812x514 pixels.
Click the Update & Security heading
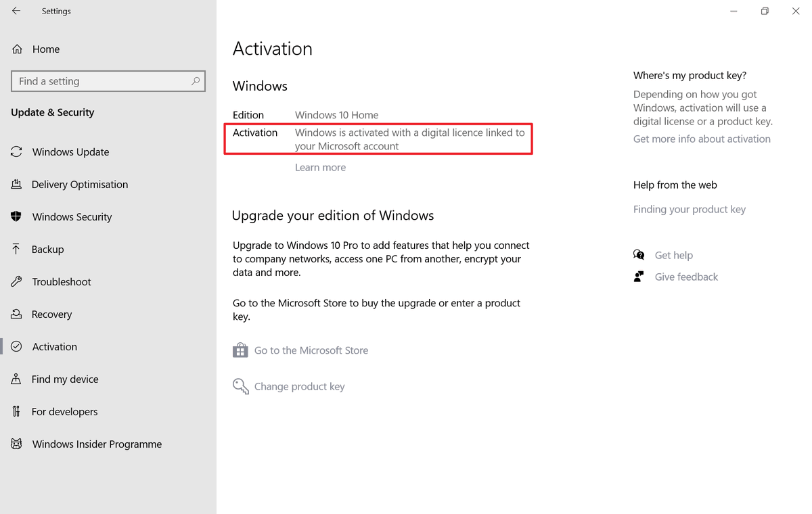click(53, 112)
